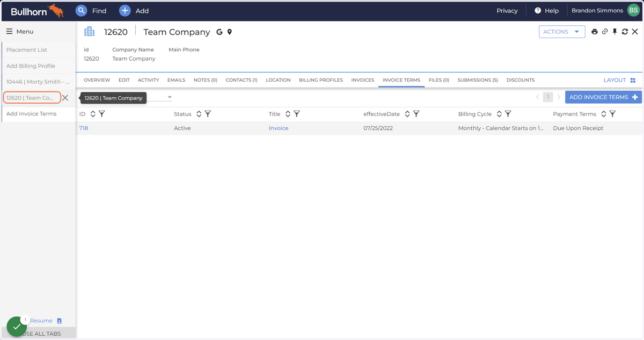Switch to the ACTIVITY tab

pos(149,80)
